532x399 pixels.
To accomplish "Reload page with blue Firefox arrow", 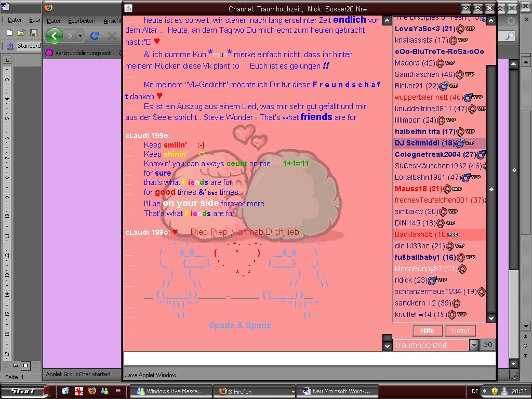I will (x=95, y=35).
